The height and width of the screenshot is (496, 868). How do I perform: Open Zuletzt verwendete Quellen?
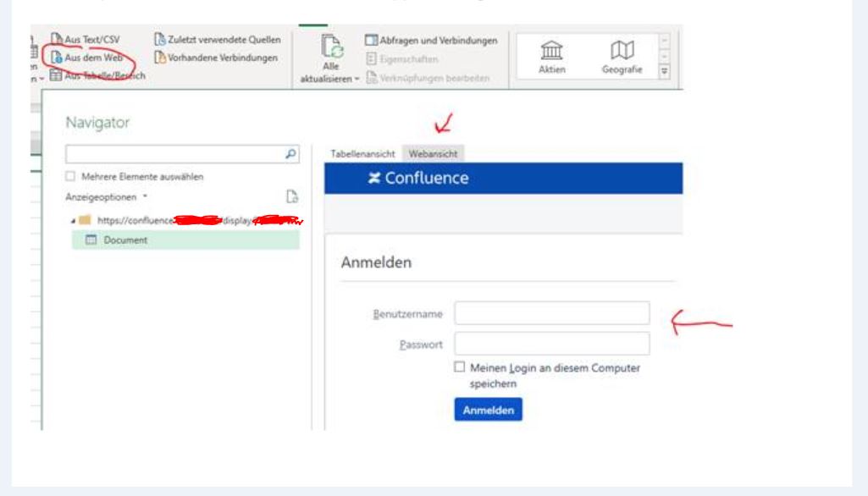(218, 39)
